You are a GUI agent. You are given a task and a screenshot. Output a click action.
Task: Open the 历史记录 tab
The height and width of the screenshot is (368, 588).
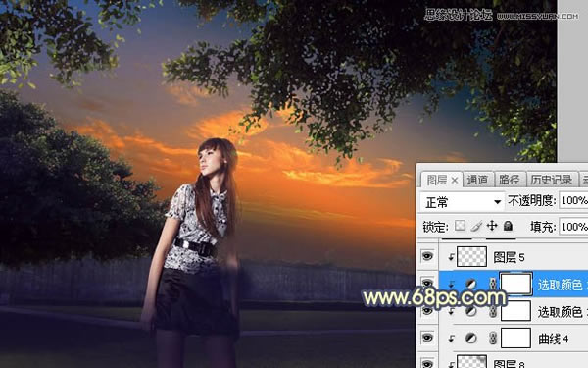(x=552, y=181)
